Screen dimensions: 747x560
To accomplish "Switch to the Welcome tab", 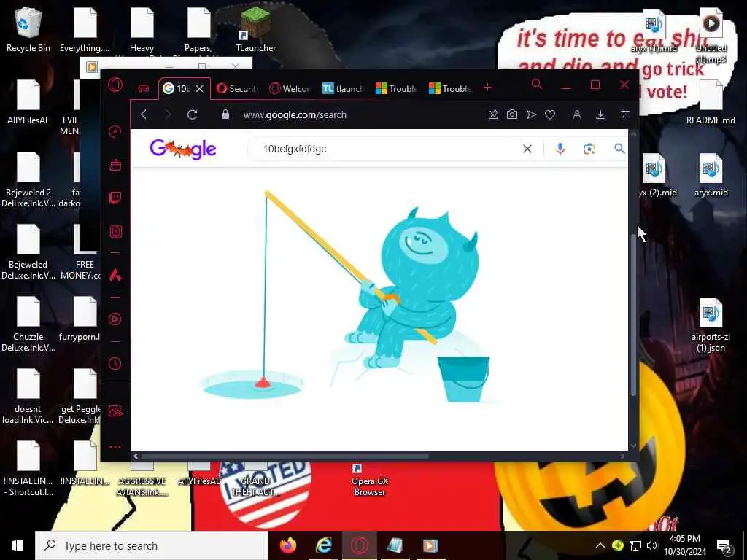I will tap(290, 88).
